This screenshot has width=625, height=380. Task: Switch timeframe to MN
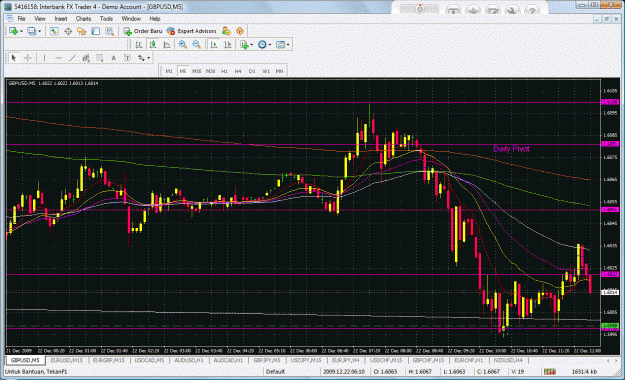(279, 71)
